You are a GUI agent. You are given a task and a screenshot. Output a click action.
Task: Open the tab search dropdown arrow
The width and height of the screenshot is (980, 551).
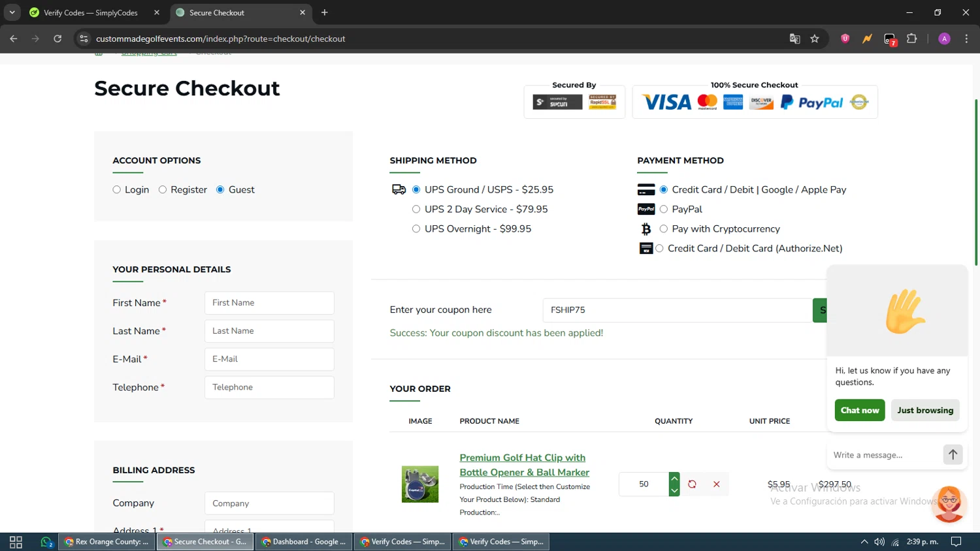(12, 12)
